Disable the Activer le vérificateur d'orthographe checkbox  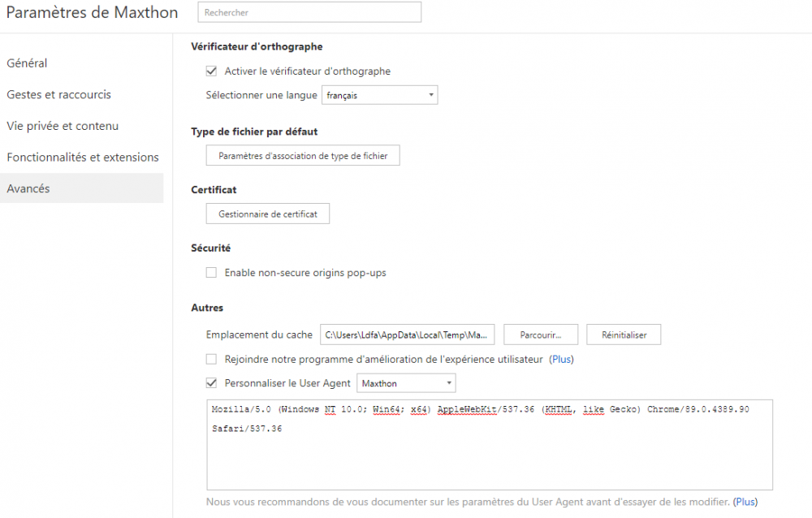[x=212, y=71]
